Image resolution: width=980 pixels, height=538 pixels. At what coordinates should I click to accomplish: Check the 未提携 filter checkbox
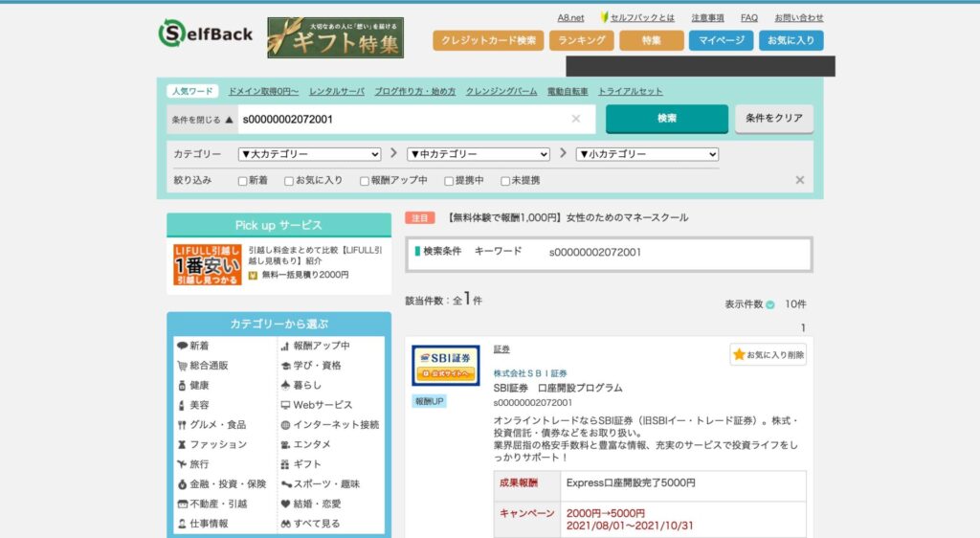(x=505, y=181)
